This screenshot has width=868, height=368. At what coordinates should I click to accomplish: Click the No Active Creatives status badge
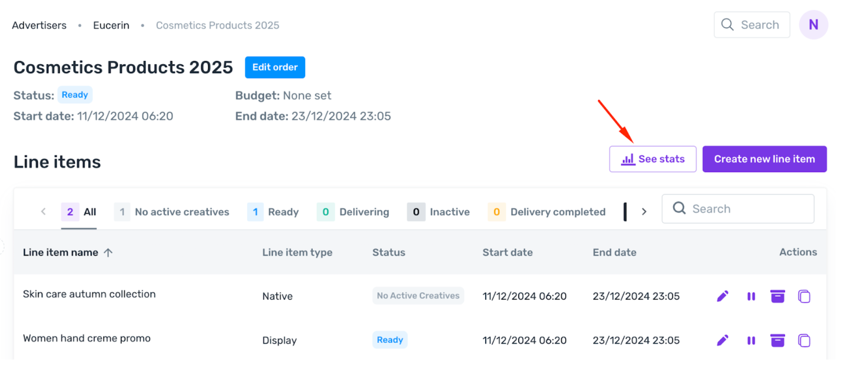(x=418, y=296)
